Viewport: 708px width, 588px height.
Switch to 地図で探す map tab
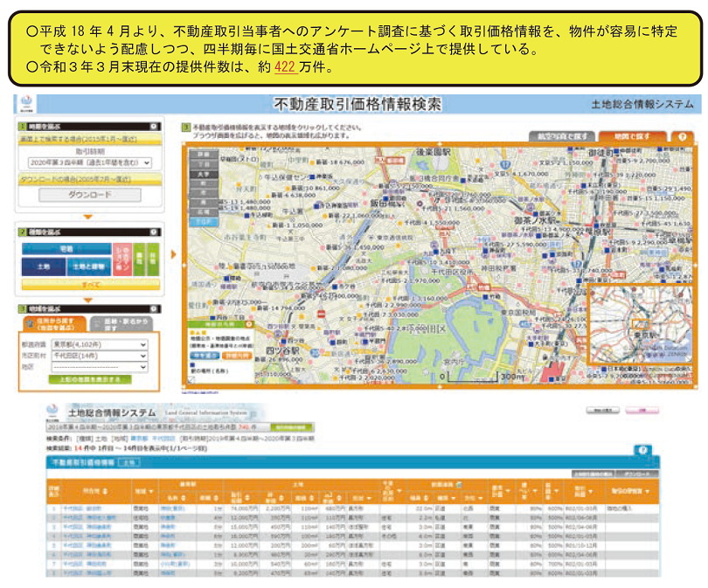pos(632,136)
